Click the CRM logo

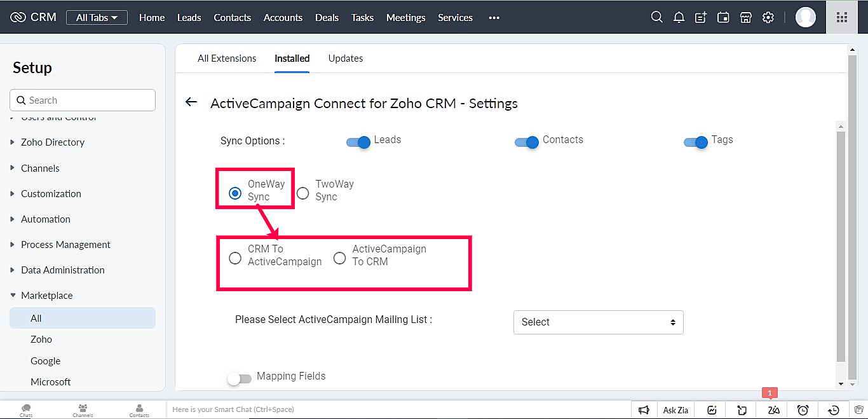point(34,17)
